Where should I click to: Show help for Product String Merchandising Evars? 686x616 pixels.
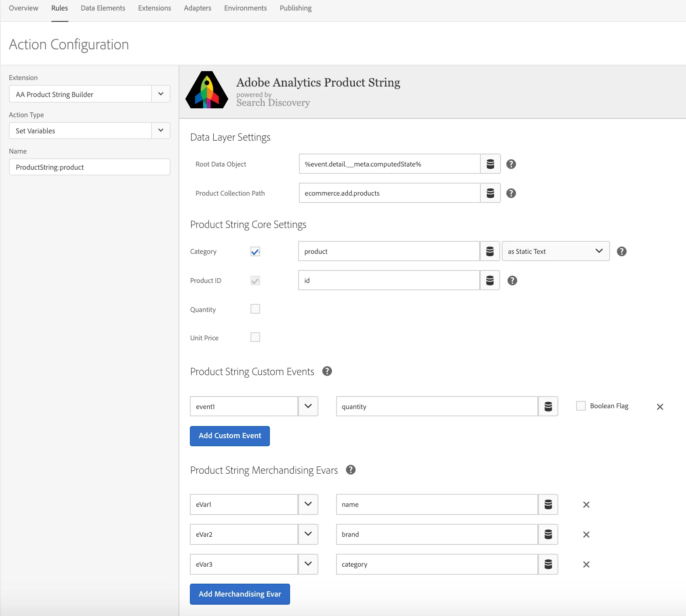[x=351, y=470]
